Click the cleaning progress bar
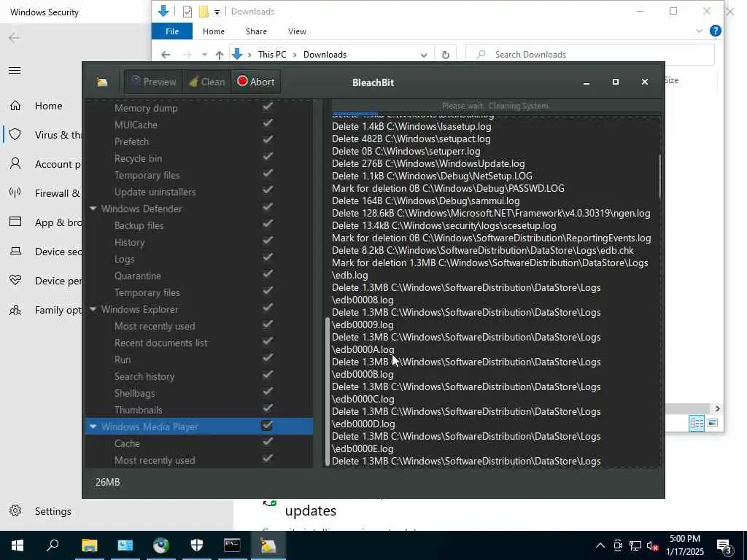The height and width of the screenshot is (560, 747). pos(495,106)
